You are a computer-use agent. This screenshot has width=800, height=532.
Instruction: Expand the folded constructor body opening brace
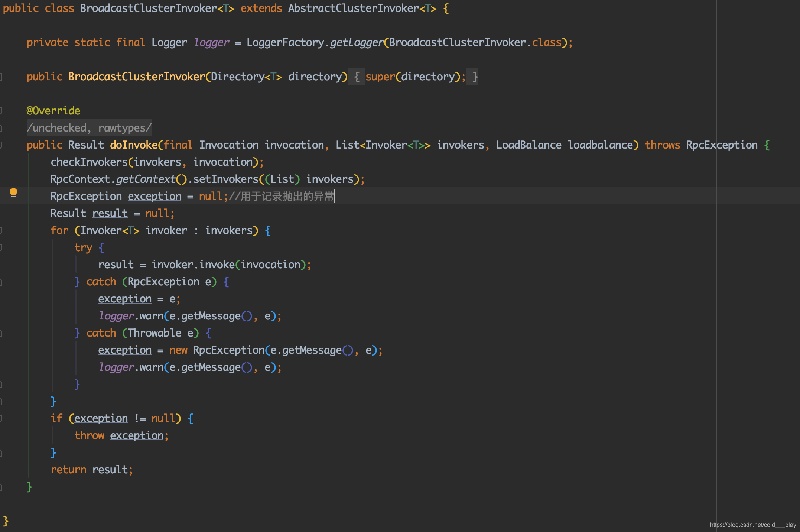click(x=357, y=77)
